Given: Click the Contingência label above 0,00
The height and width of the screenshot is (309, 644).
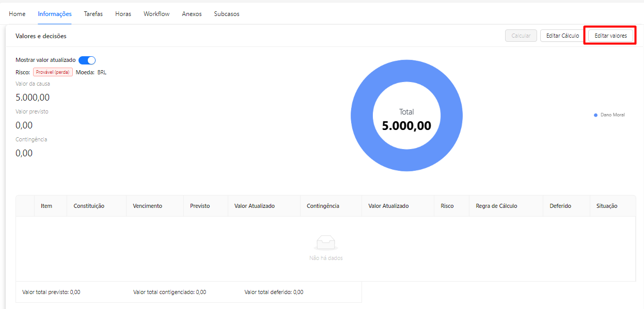Looking at the screenshot, I should 32,139.
